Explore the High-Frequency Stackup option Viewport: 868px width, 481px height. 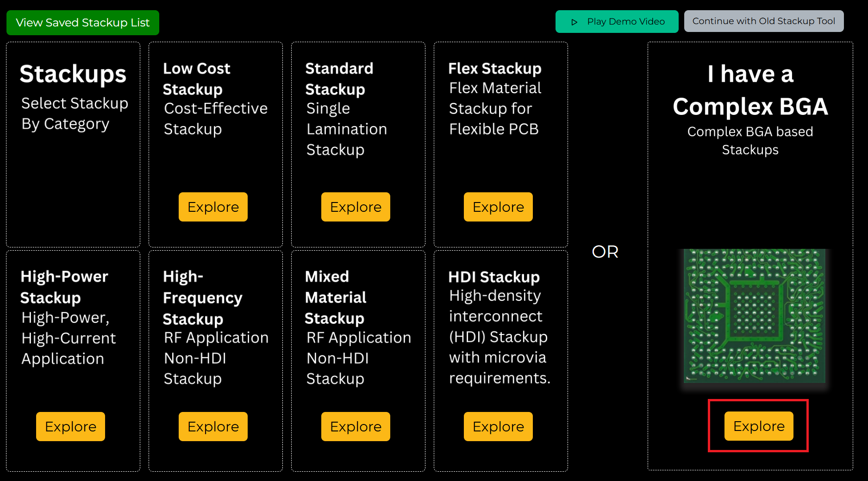point(213,426)
